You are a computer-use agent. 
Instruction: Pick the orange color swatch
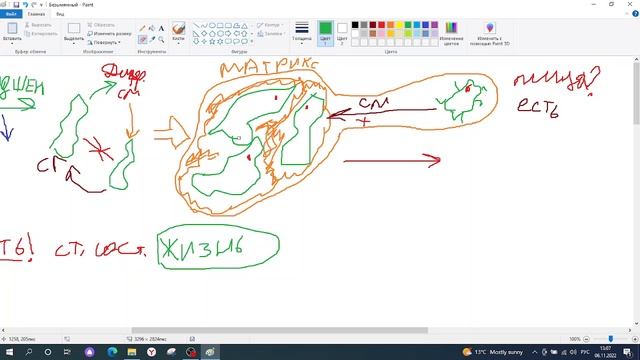391,25
